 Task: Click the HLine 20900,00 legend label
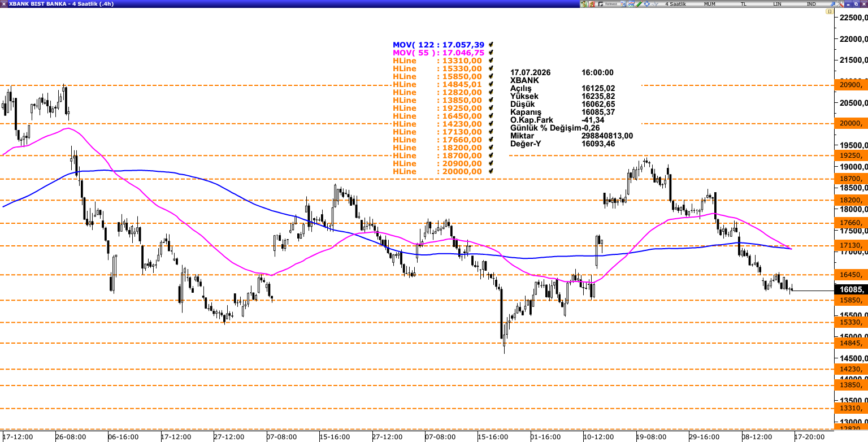pos(437,163)
